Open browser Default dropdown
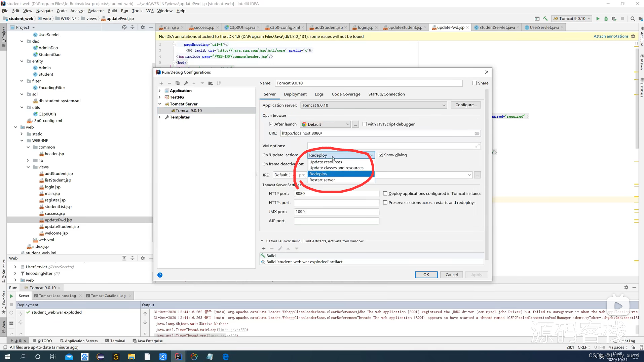This screenshot has width=644, height=362. coord(325,124)
